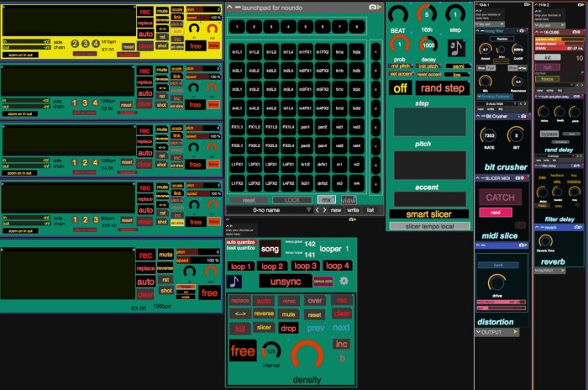Click the rand step button
The height and width of the screenshot is (390, 588).
[x=443, y=88]
